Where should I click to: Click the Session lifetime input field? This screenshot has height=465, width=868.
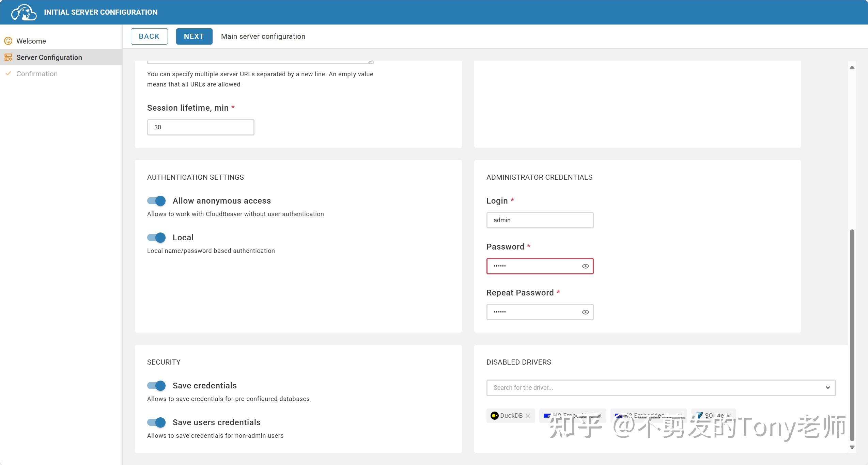click(201, 127)
